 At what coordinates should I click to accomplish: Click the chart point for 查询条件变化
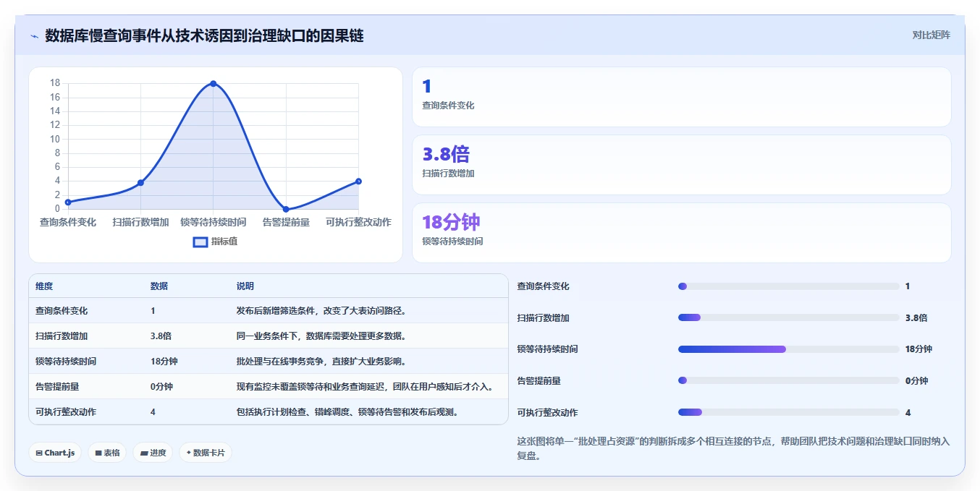[68, 202]
